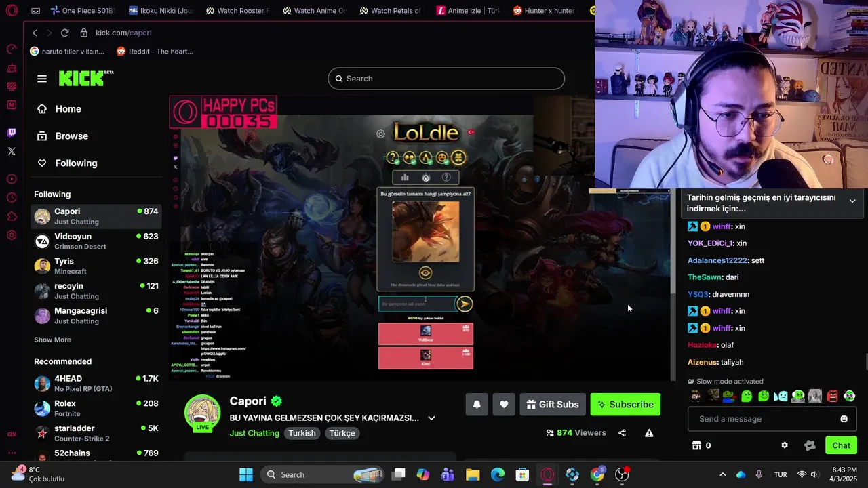Follow Capori with the heart button
868x488 pixels.
click(x=504, y=404)
